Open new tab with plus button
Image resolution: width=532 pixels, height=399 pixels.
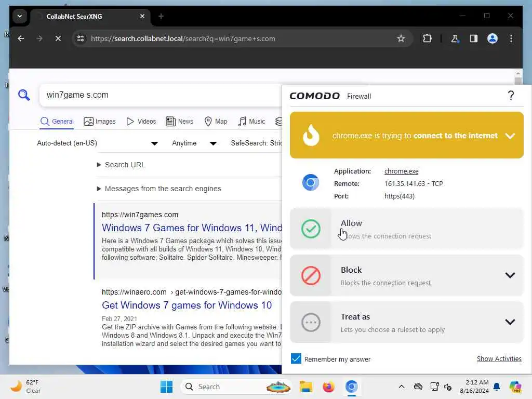161,16
